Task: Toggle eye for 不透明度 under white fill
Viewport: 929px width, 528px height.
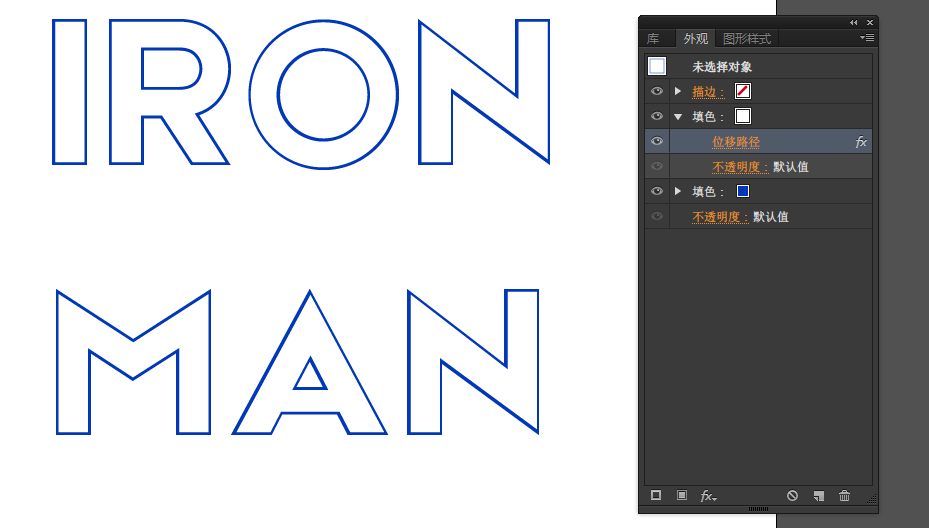Action: point(656,166)
